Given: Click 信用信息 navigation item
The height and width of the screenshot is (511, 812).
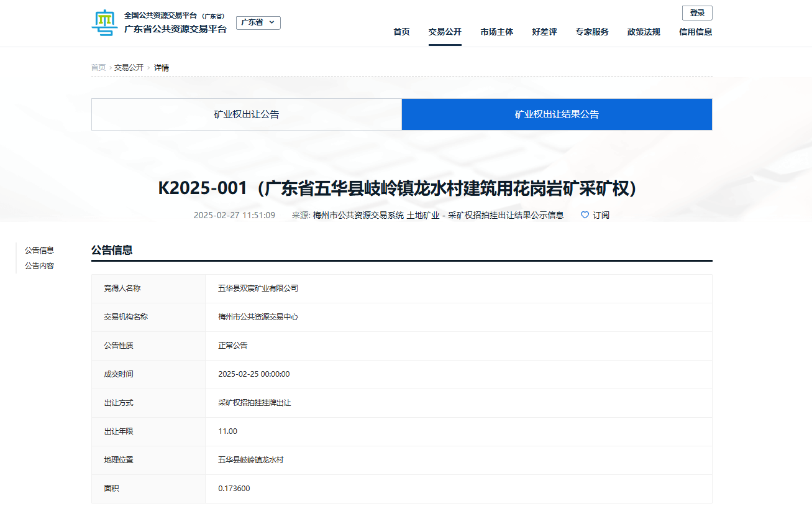Looking at the screenshot, I should coord(695,32).
